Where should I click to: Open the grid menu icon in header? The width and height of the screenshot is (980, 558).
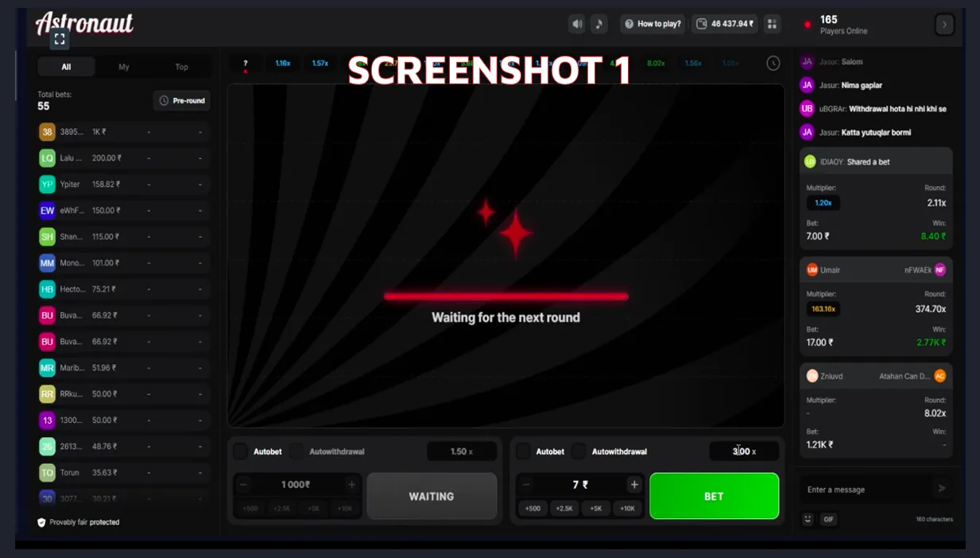pos(772,24)
